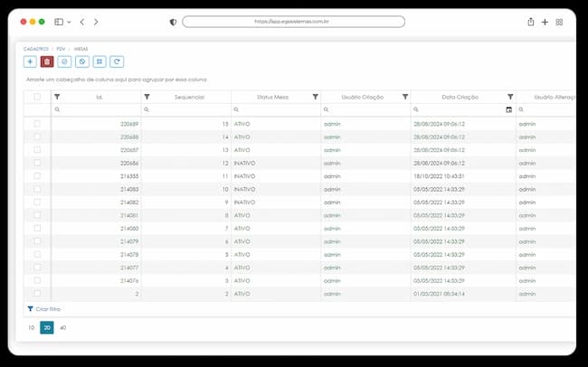This screenshot has height=367, width=588.
Task: Click date 01/03/2021 08:34:14
Action: click(x=439, y=294)
